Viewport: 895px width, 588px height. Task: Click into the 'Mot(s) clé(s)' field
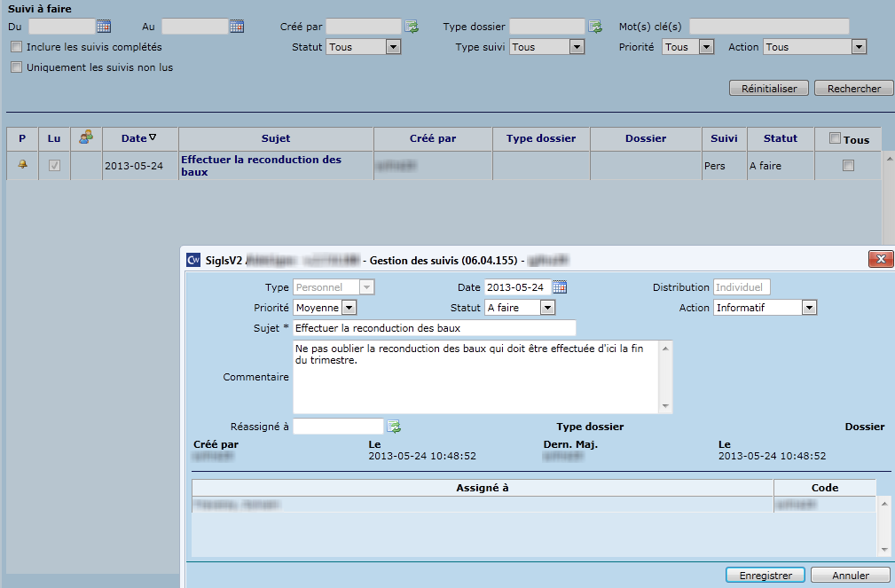[768, 27]
